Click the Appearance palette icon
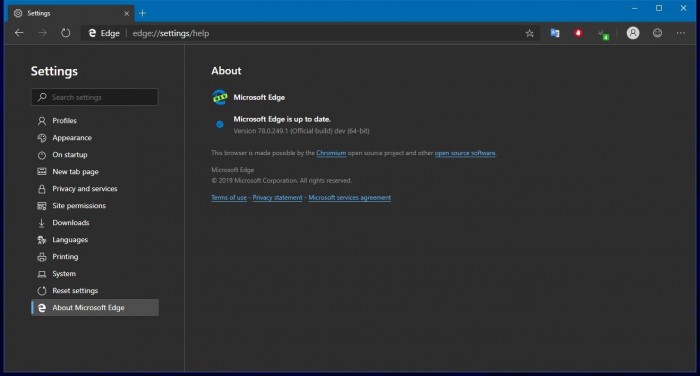700x376 pixels. 42,138
